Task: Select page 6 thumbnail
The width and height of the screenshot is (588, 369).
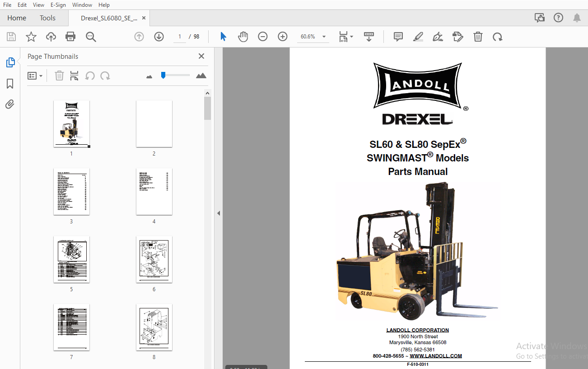Action: [154, 260]
